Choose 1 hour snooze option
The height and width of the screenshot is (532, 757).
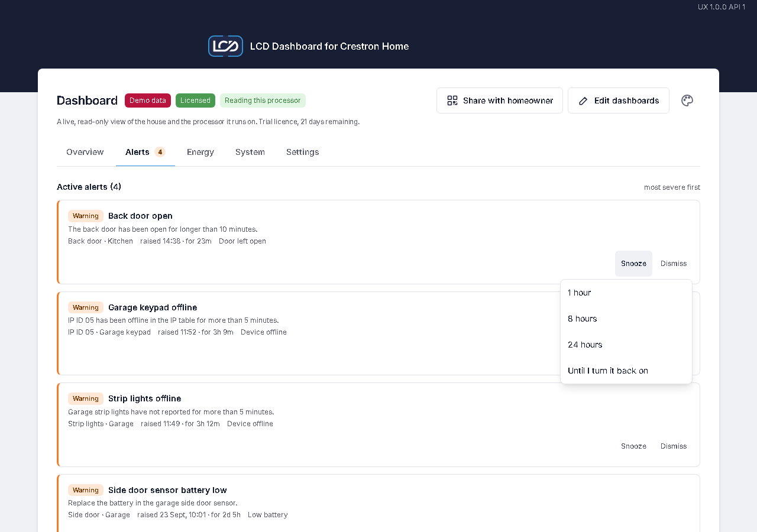(626, 293)
